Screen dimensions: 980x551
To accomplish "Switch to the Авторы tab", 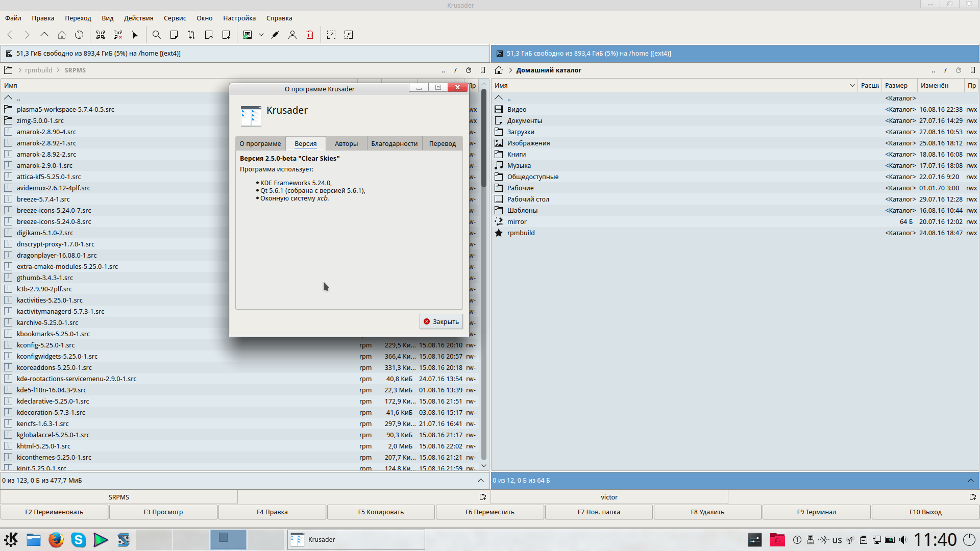I will pos(346,143).
